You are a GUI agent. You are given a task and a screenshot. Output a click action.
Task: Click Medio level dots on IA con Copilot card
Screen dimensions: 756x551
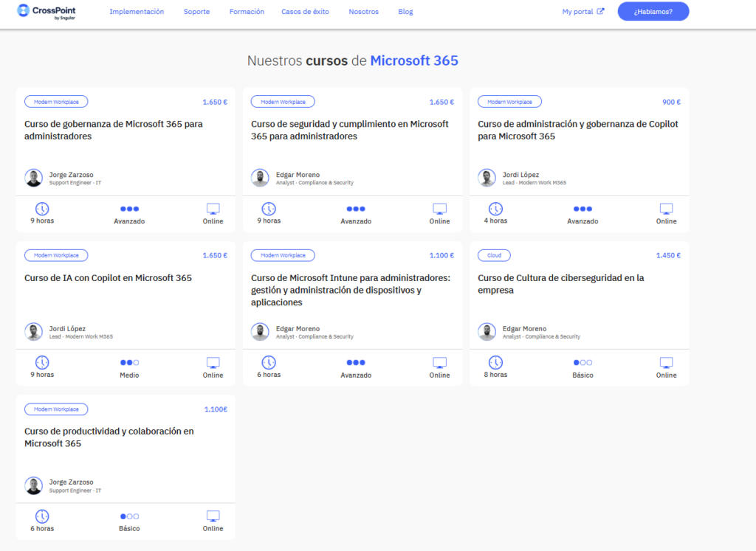[x=129, y=362]
